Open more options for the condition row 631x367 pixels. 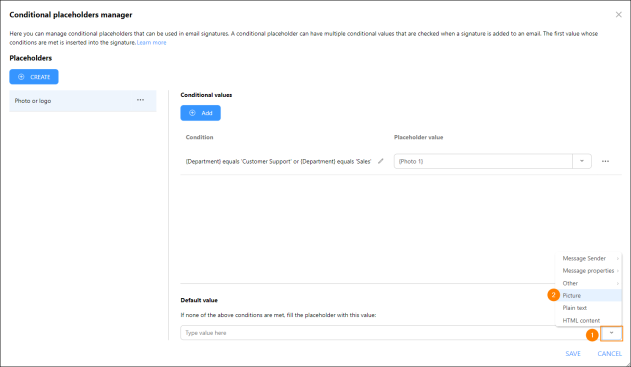click(605, 161)
